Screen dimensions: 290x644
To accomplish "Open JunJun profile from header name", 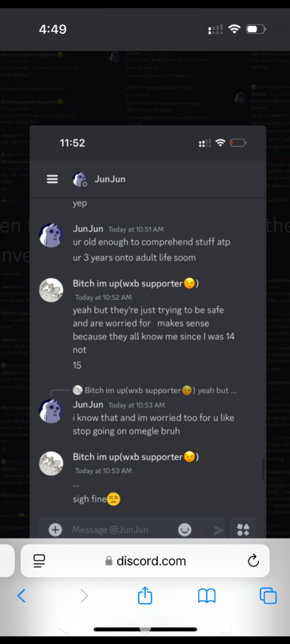I will pos(110,179).
